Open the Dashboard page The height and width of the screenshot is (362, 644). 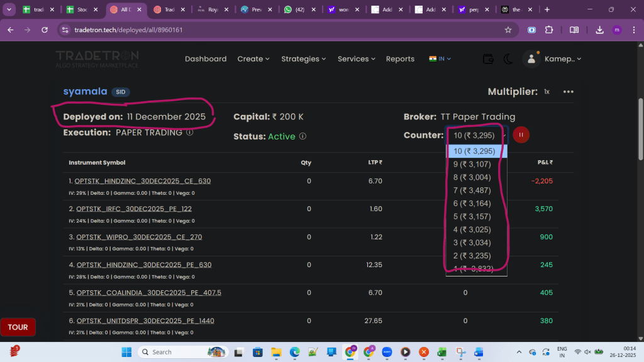206,59
